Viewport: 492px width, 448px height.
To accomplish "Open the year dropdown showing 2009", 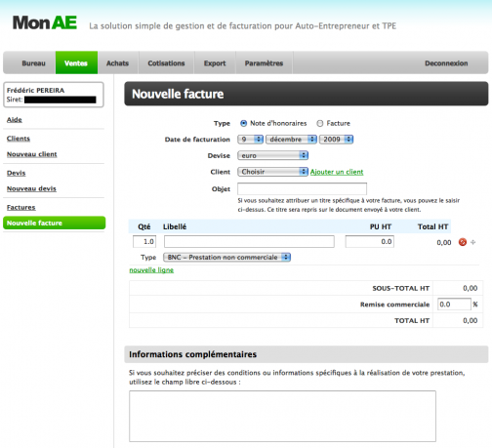I will click(336, 140).
